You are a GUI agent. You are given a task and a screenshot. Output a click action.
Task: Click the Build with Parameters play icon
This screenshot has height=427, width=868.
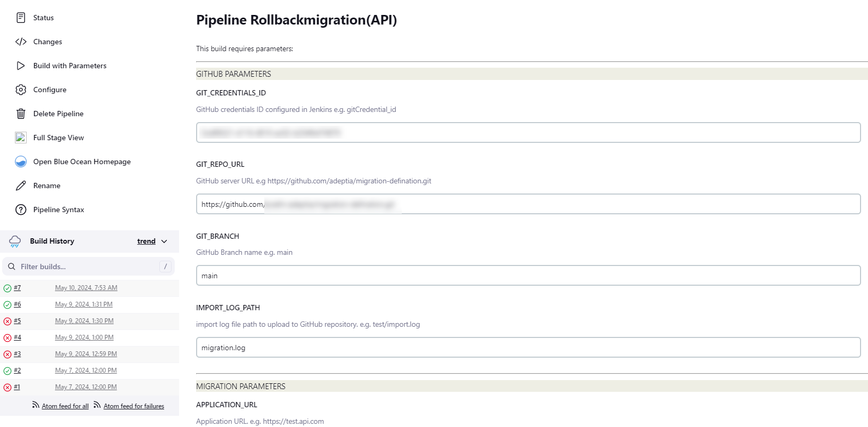pos(21,66)
